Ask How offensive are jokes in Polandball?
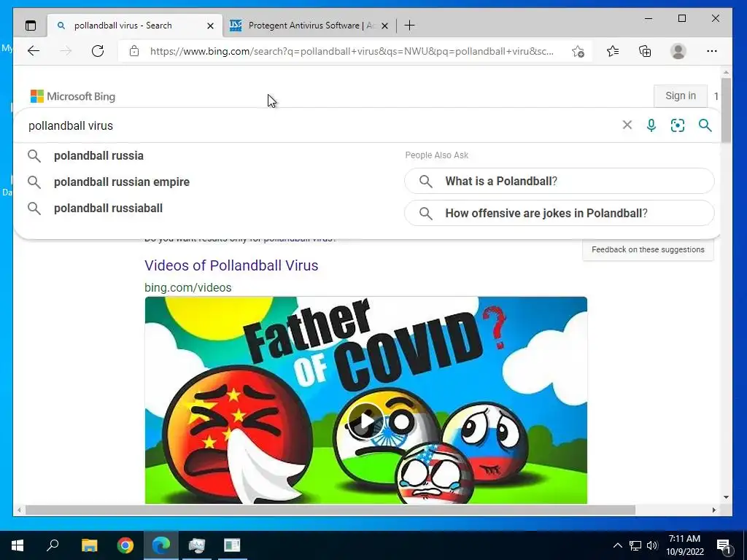This screenshot has height=560, width=747. (559, 213)
